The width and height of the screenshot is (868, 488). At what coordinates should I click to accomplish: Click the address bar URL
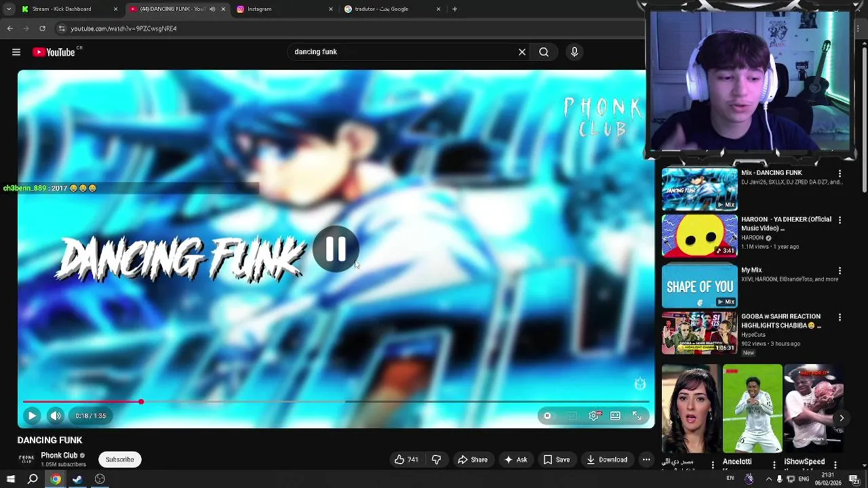(x=123, y=28)
